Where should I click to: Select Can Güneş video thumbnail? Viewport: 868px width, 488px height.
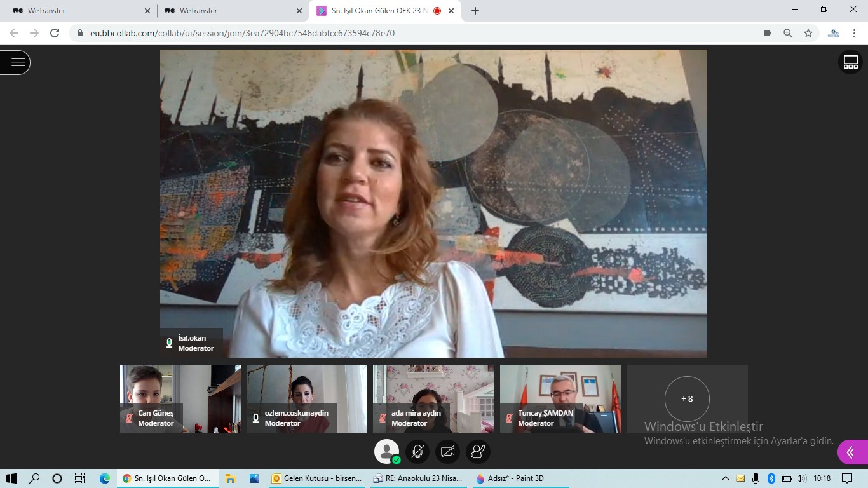[180, 398]
